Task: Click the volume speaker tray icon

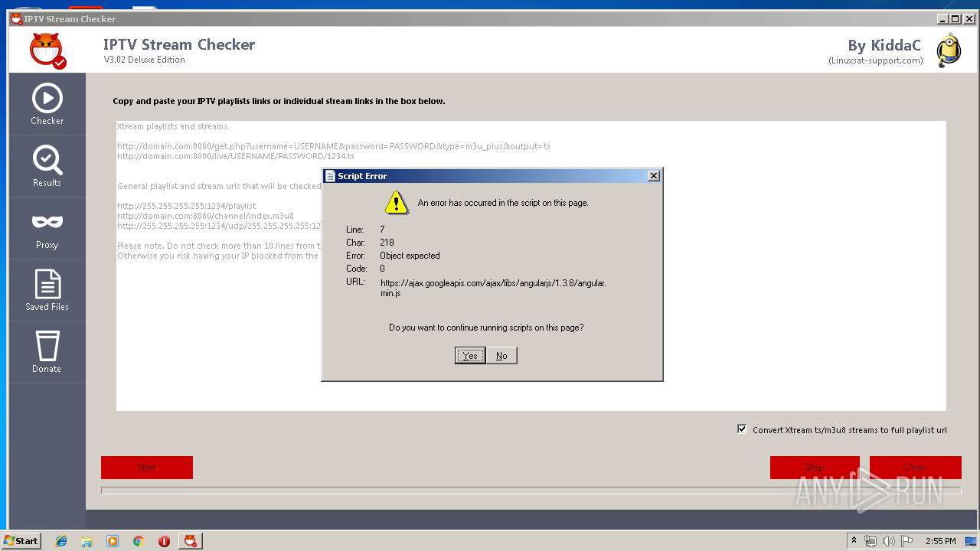Action: pos(889,541)
